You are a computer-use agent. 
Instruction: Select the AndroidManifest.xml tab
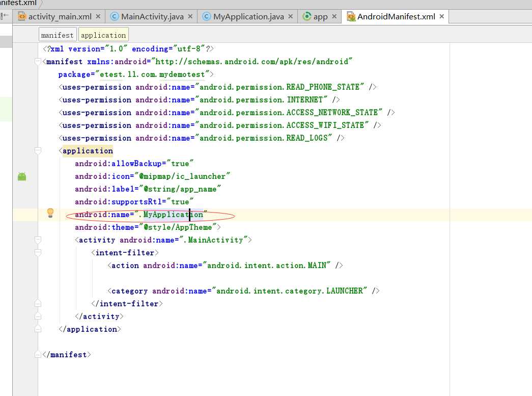(396, 16)
